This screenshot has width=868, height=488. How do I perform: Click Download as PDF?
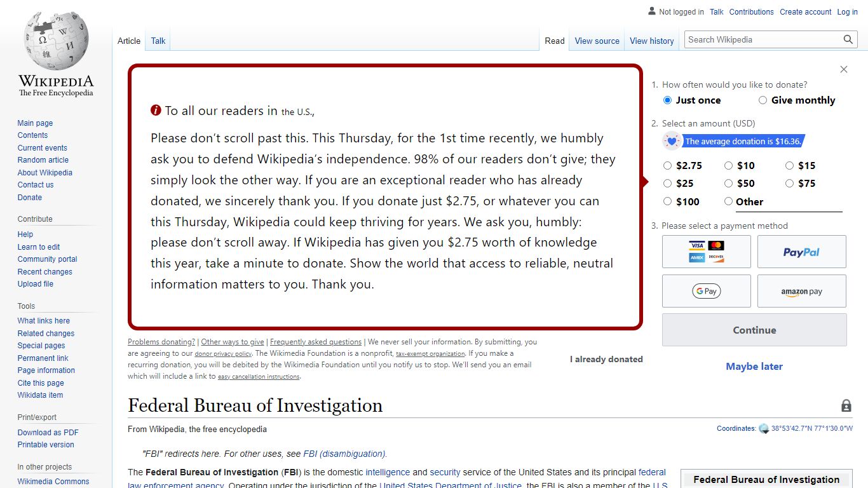click(x=48, y=433)
